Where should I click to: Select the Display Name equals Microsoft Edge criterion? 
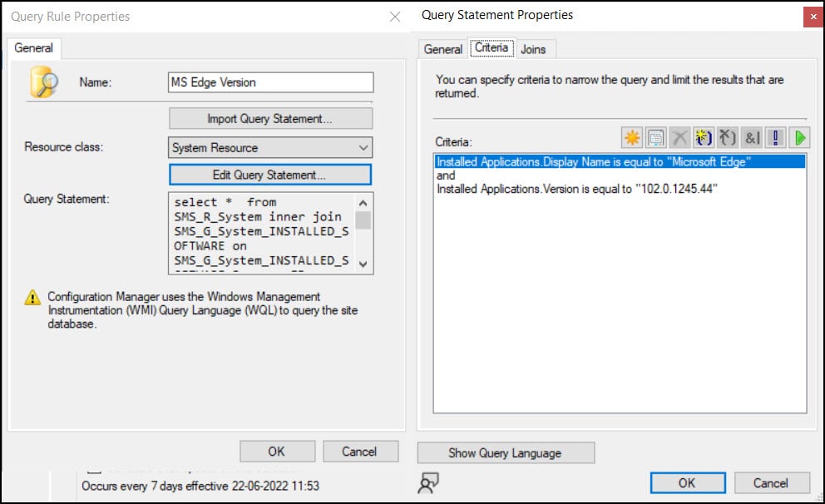[x=620, y=161]
